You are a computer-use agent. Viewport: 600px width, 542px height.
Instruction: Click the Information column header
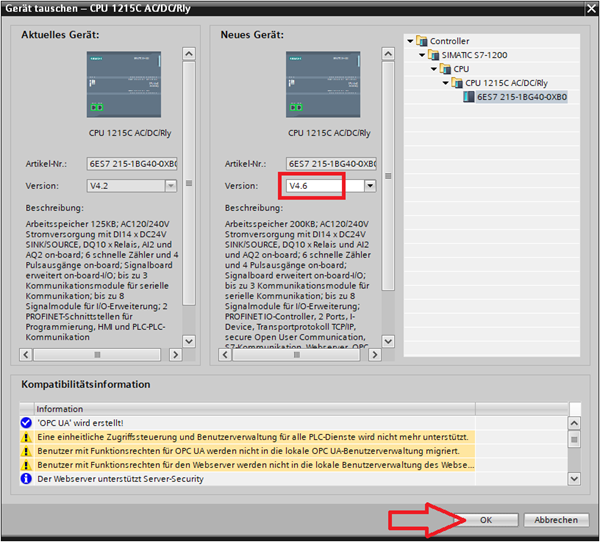pyautogui.click(x=255, y=409)
